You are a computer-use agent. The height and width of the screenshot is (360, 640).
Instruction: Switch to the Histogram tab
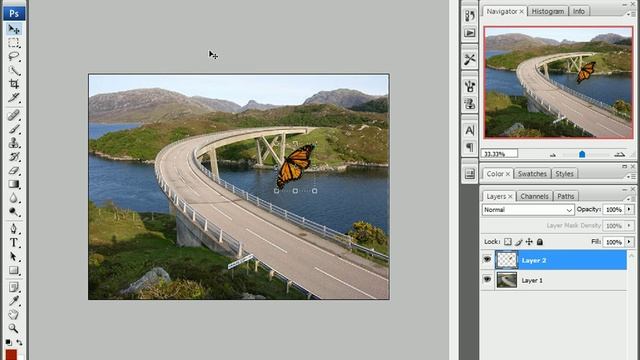pos(548,11)
